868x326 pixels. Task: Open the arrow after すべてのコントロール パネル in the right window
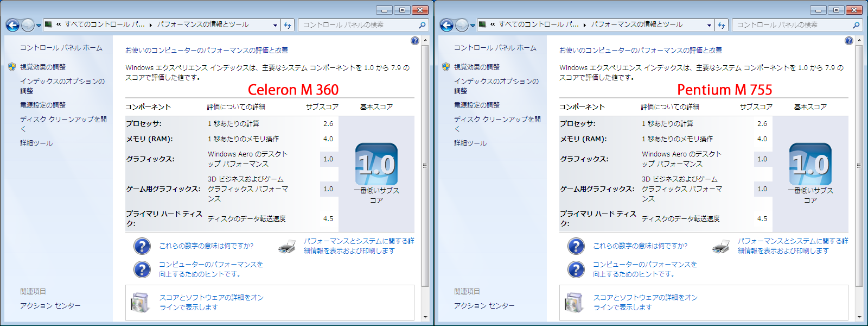click(585, 25)
